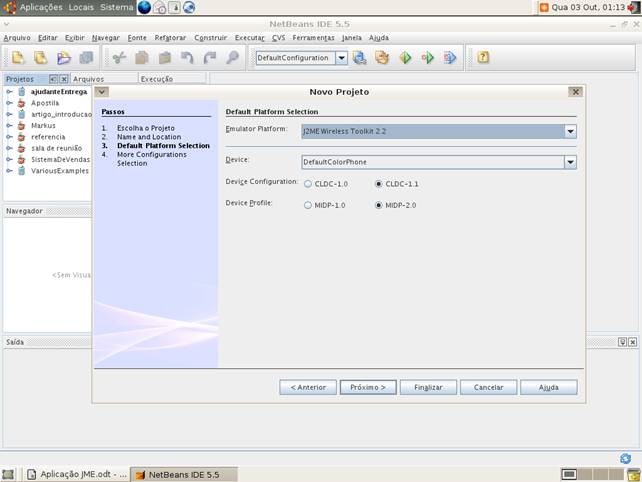Select the SistemaDeVendas project in tree

pos(58,160)
